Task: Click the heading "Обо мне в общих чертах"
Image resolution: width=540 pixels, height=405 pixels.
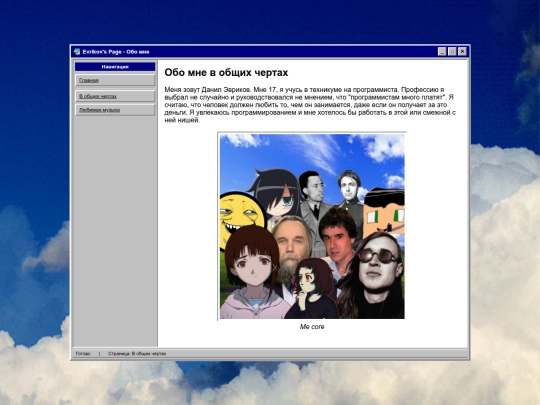Action: (226, 73)
